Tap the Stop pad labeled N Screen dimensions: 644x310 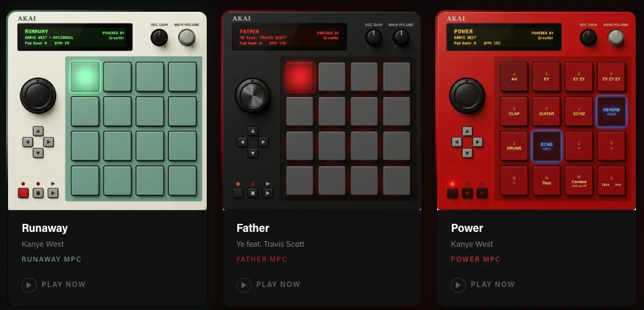[x=547, y=181]
